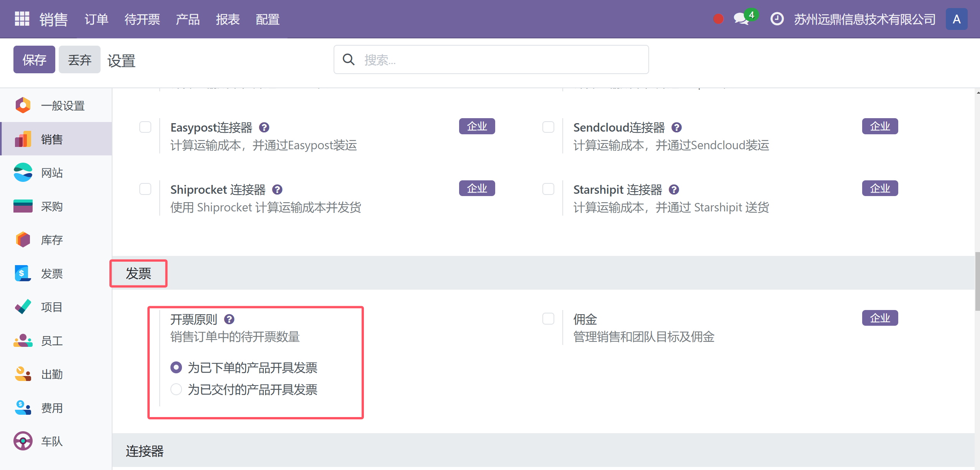Click help icon beside 开票原则
Image resolution: width=980 pixels, height=470 pixels.
coord(229,319)
